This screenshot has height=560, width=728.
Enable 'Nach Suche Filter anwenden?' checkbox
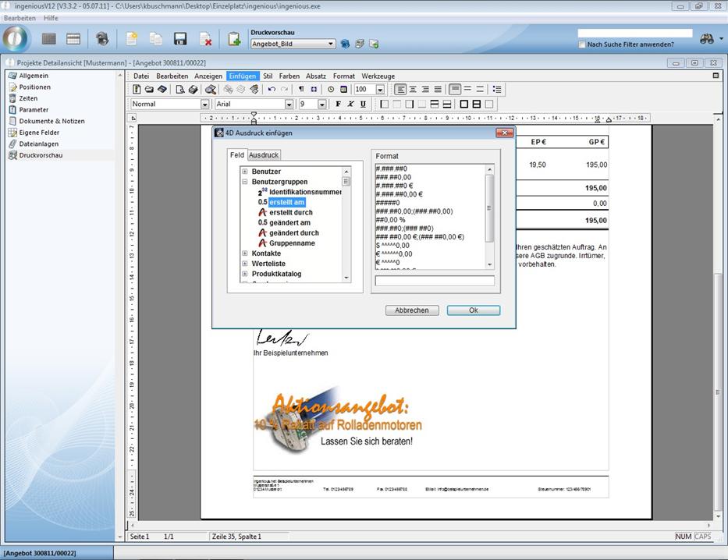click(582, 44)
